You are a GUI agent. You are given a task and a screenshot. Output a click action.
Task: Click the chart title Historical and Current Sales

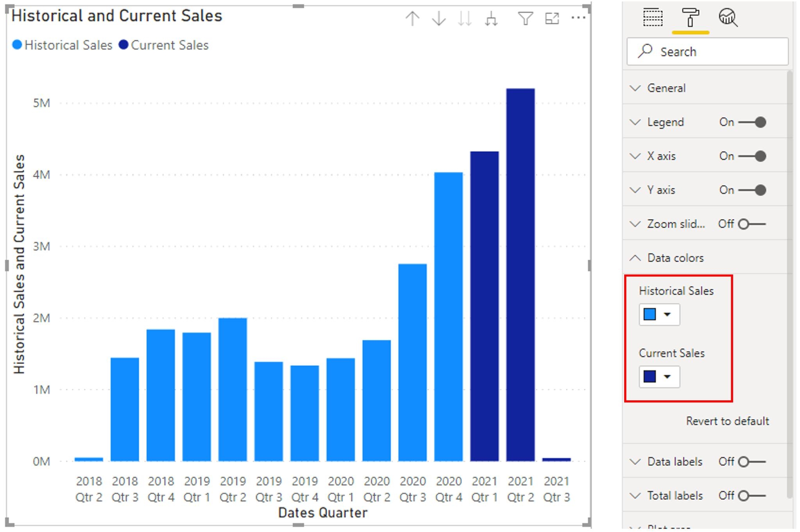tap(117, 16)
